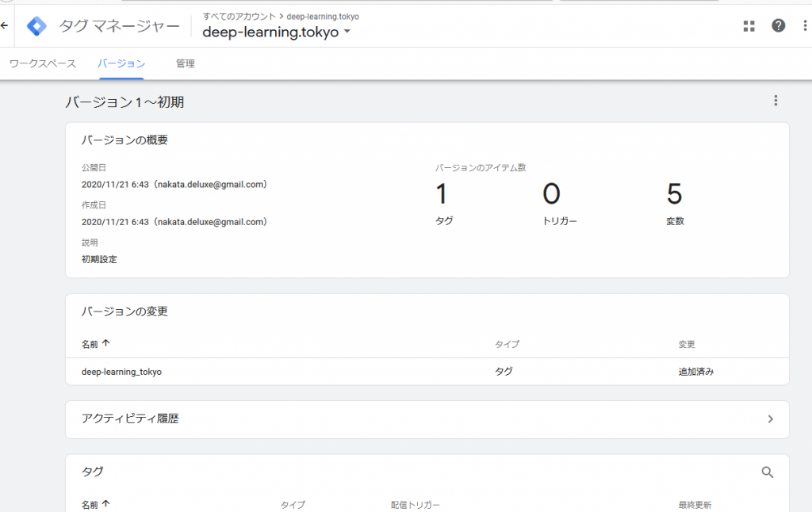
Task: Switch to the ワークスペース tab
Action: 43,63
